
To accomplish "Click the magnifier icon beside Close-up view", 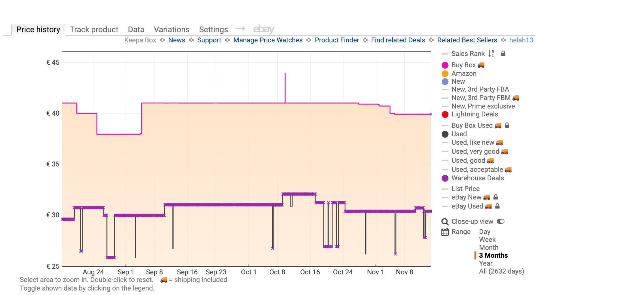I will 445,222.
